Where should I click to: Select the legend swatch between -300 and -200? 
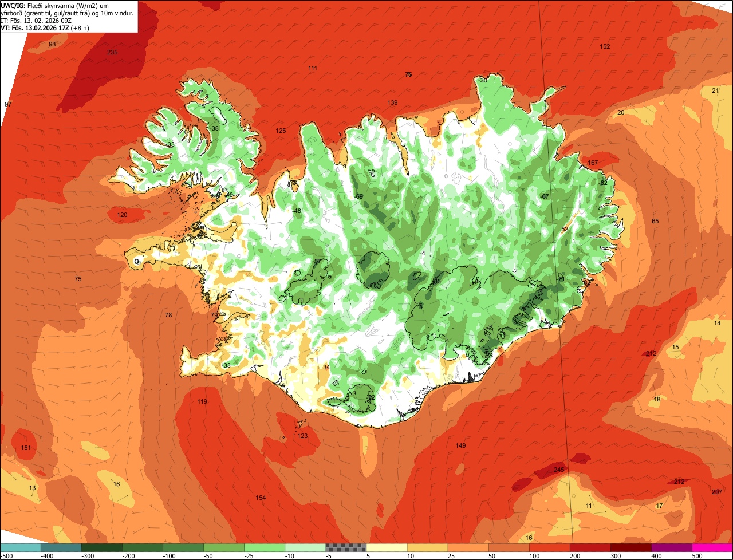(101, 547)
